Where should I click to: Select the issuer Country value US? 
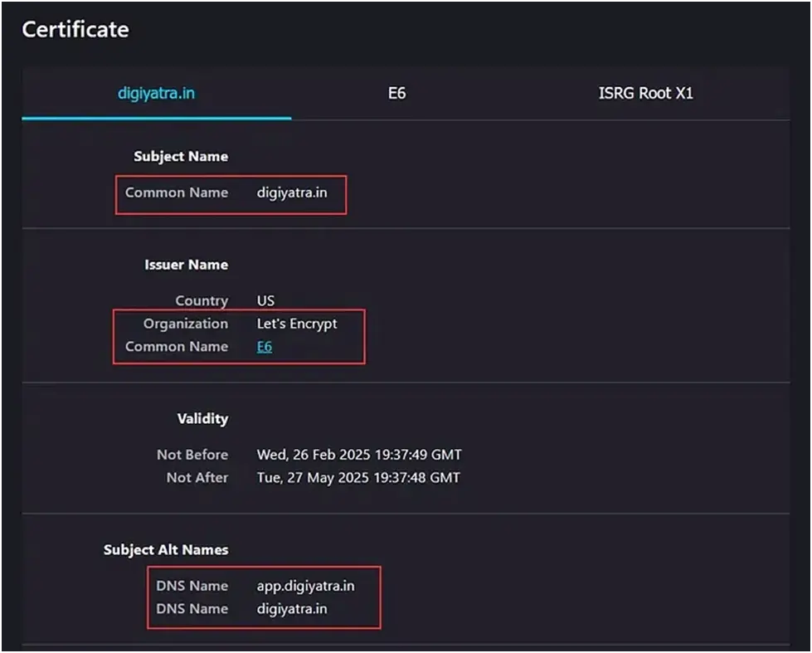coord(265,300)
